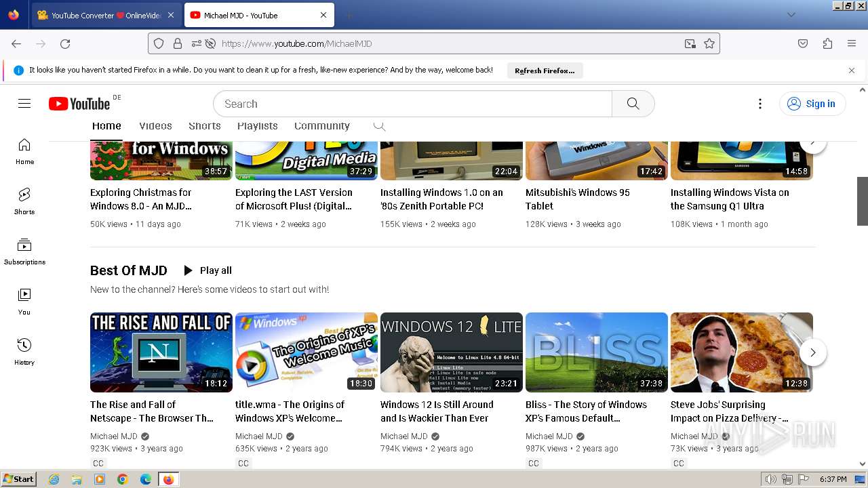Switch to the Playlists channel tab
The height and width of the screenshot is (488, 868).
[258, 126]
